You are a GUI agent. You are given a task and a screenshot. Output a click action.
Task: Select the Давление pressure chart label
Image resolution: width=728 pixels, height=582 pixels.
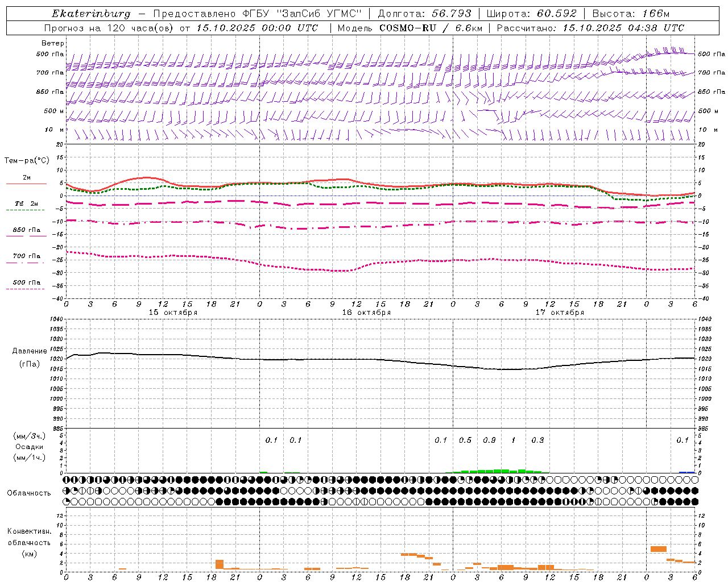pyautogui.click(x=30, y=351)
